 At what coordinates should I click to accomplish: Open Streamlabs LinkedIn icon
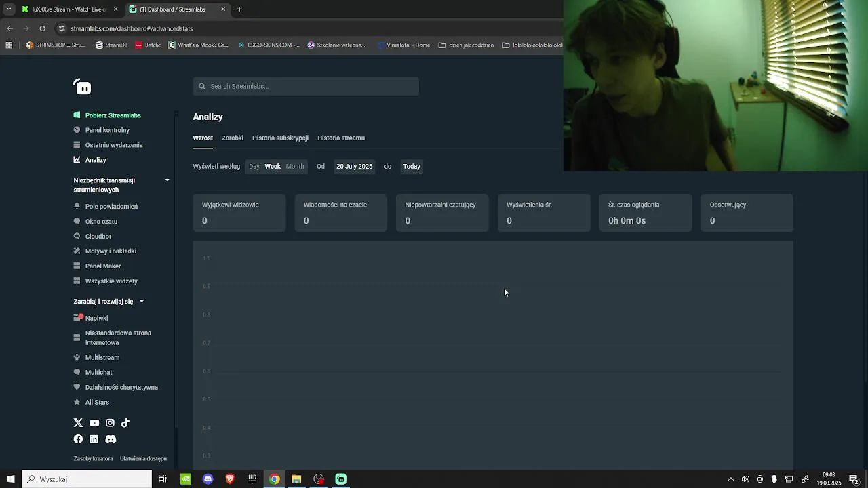(94, 439)
